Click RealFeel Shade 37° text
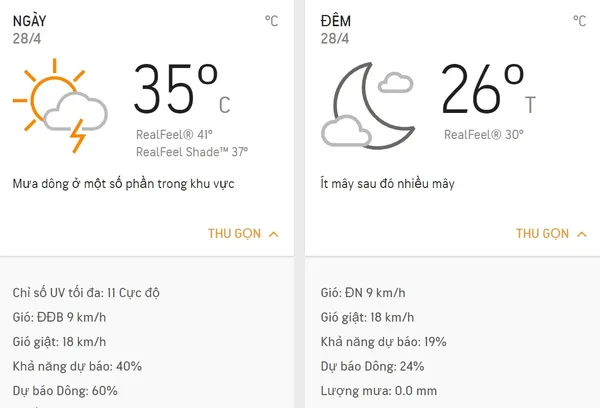Viewport: 600px width, 408px height. pos(192,152)
